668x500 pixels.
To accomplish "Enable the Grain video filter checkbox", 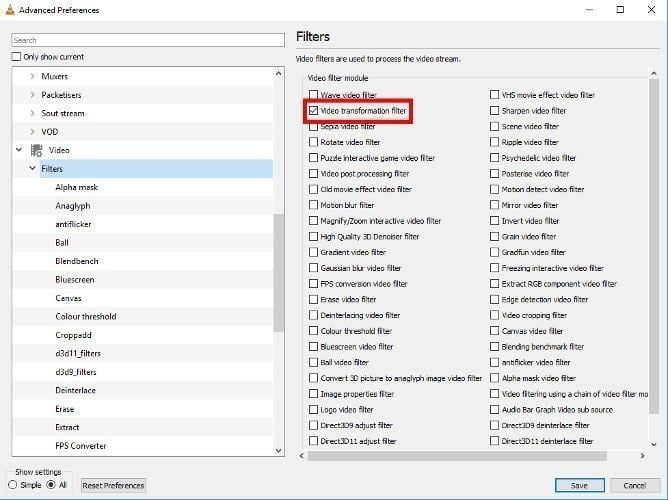I will tap(494, 236).
